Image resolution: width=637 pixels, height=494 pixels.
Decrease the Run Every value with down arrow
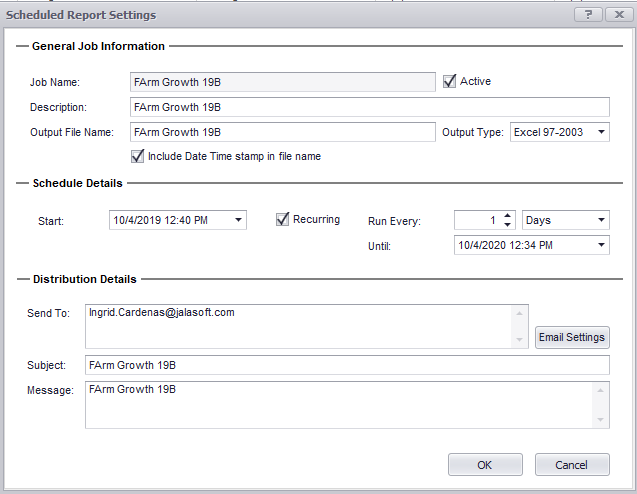(508, 224)
